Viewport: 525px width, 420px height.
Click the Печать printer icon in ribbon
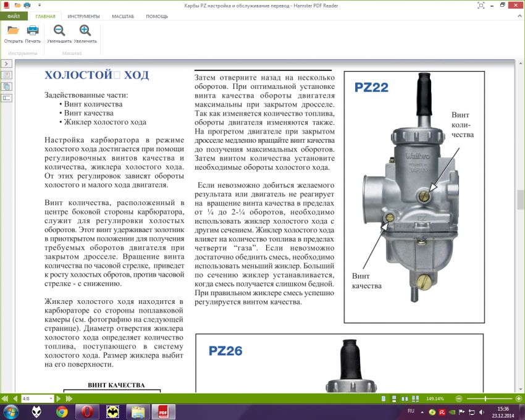tap(33, 30)
